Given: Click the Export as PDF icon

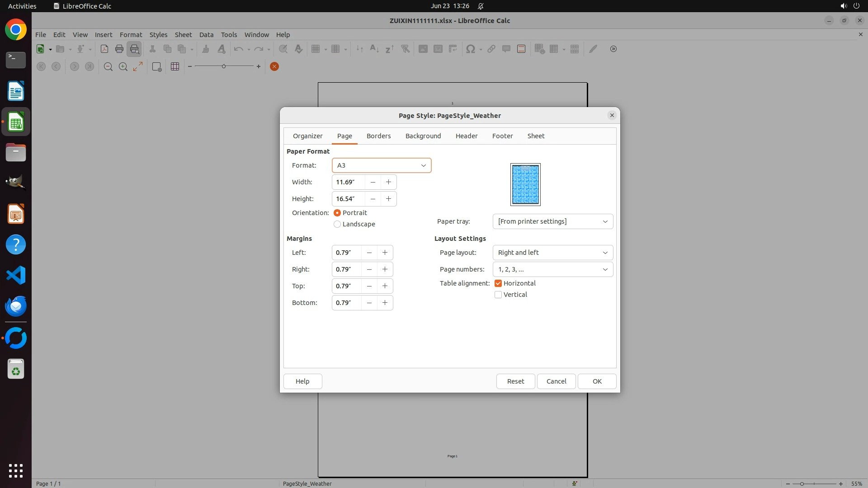Looking at the screenshot, I should click(x=104, y=49).
